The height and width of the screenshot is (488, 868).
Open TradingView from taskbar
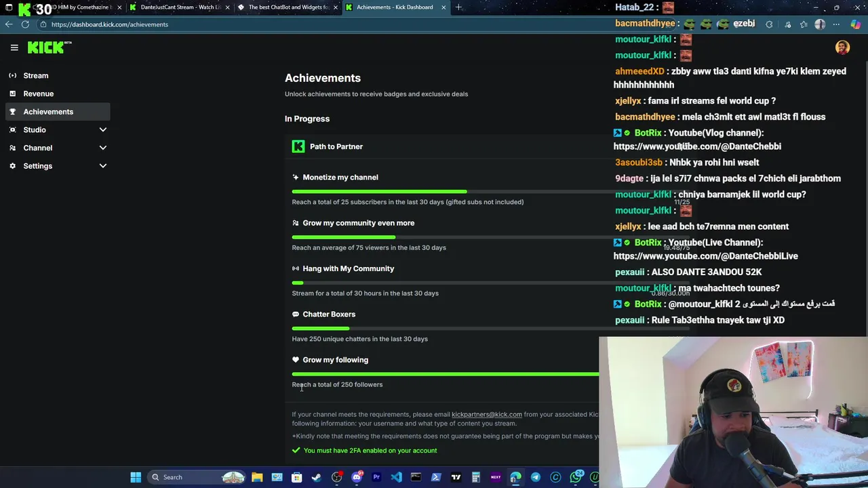(x=456, y=477)
